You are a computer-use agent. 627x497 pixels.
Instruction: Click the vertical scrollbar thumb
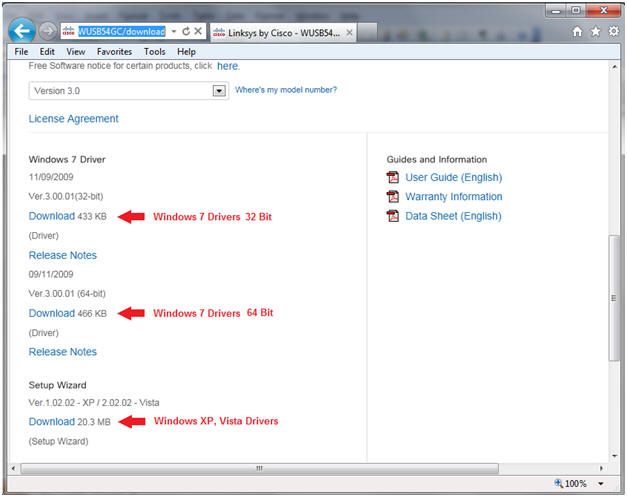point(614,298)
